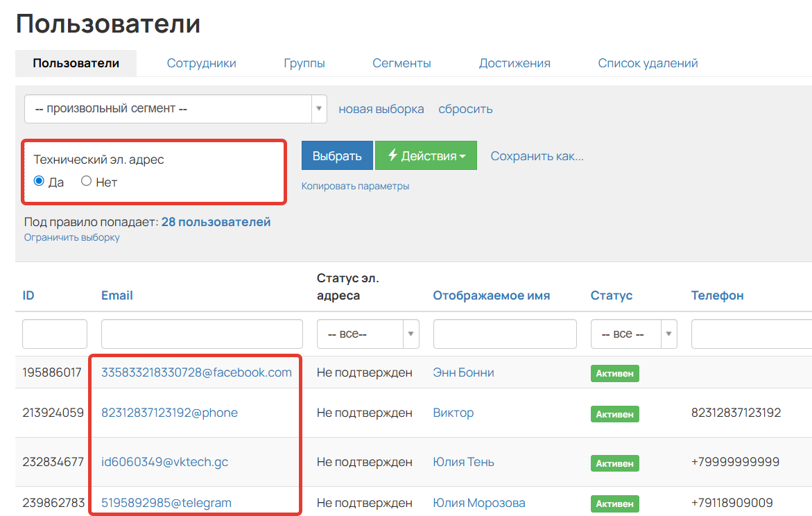Screen dimensions: 812x516
Task: Sort by 'Отображаемое имя' column header
Action: [491, 295]
